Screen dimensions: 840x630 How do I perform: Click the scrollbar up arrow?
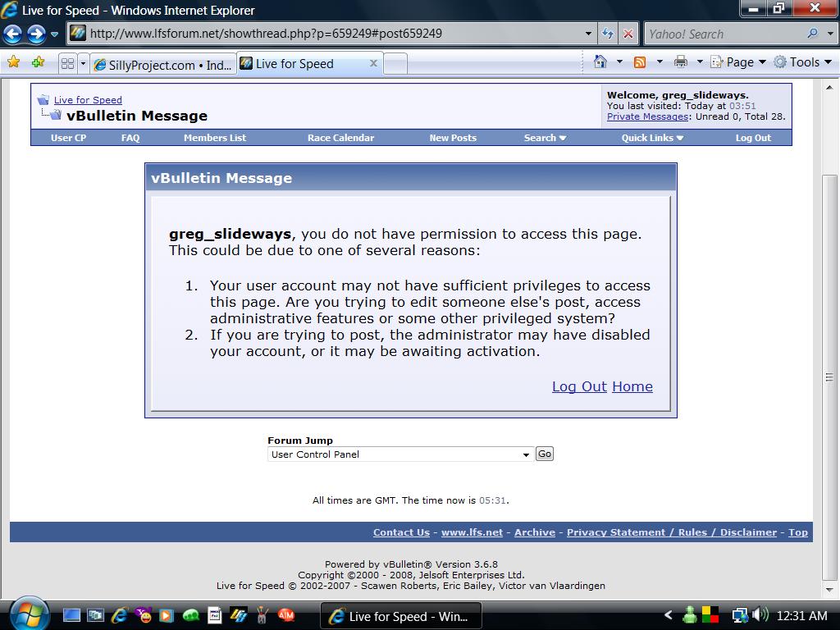click(x=829, y=87)
